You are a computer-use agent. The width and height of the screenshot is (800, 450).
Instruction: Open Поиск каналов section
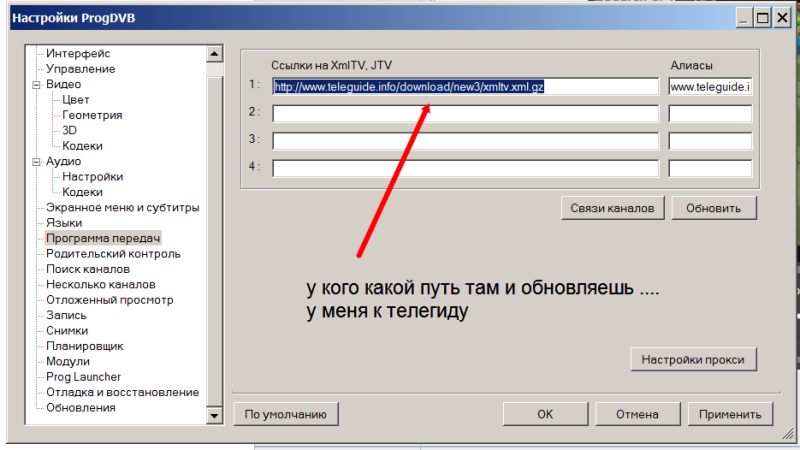[x=88, y=269]
